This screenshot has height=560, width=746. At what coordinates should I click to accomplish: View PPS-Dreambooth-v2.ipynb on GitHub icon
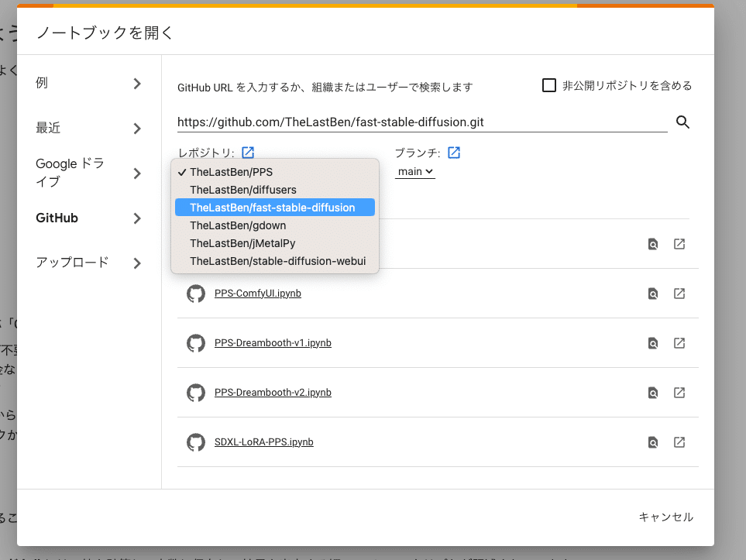(x=653, y=393)
